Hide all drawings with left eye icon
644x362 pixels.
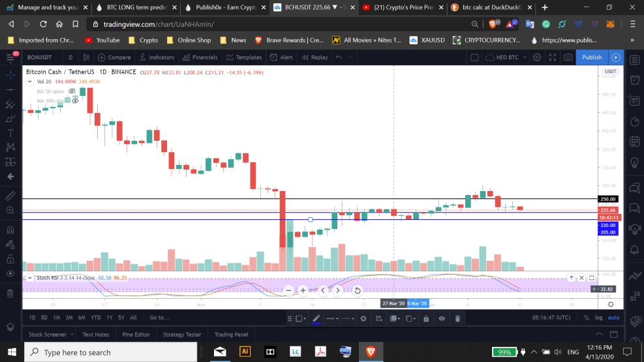coord(10,274)
